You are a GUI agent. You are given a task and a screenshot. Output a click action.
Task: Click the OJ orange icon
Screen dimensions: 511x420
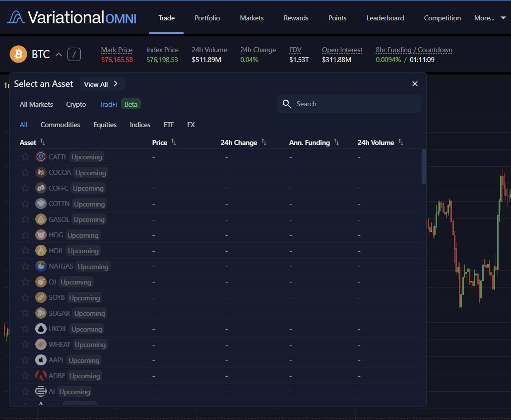coord(41,282)
